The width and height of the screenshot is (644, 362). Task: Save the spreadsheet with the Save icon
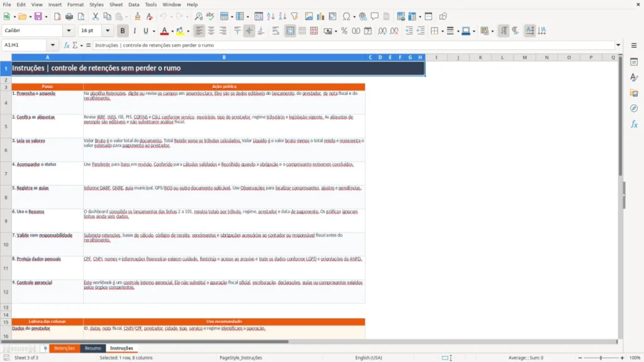pyautogui.click(x=38, y=16)
